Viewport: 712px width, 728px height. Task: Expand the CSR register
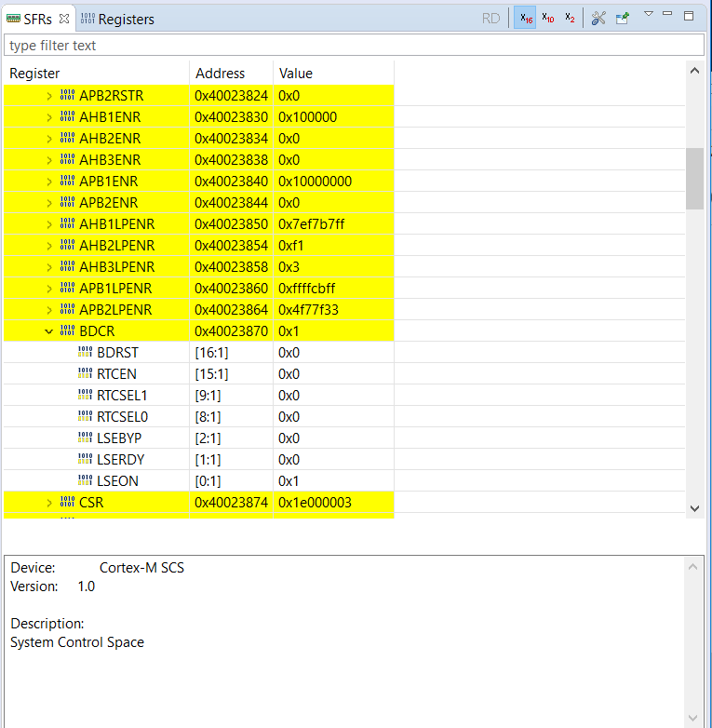49,503
